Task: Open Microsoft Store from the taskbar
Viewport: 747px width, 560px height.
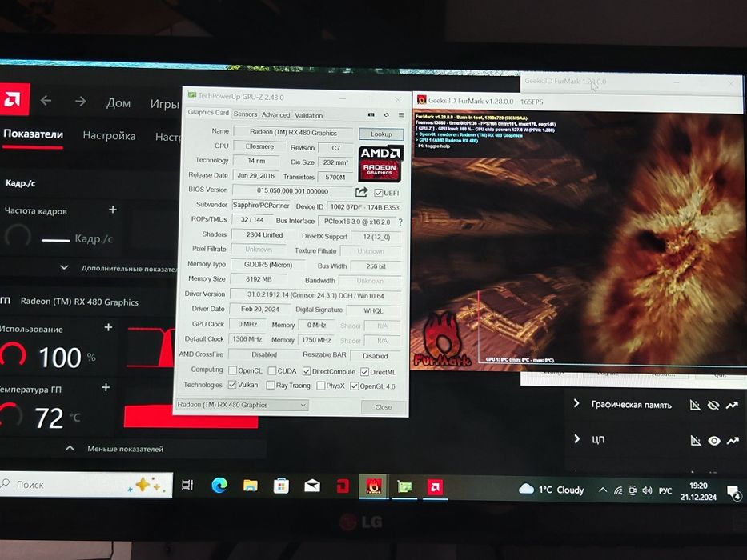Action: [x=281, y=486]
